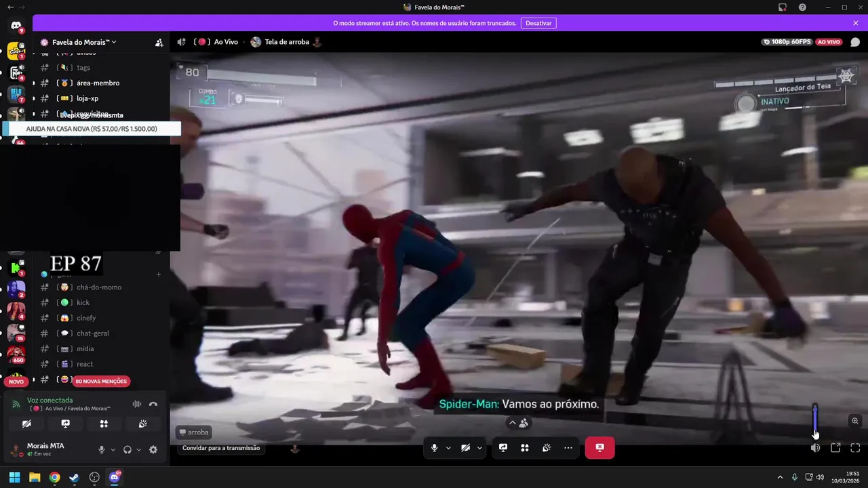Click the 1080p 60FPS quality badge
Screen dimensions: 868x488
[x=787, y=42]
